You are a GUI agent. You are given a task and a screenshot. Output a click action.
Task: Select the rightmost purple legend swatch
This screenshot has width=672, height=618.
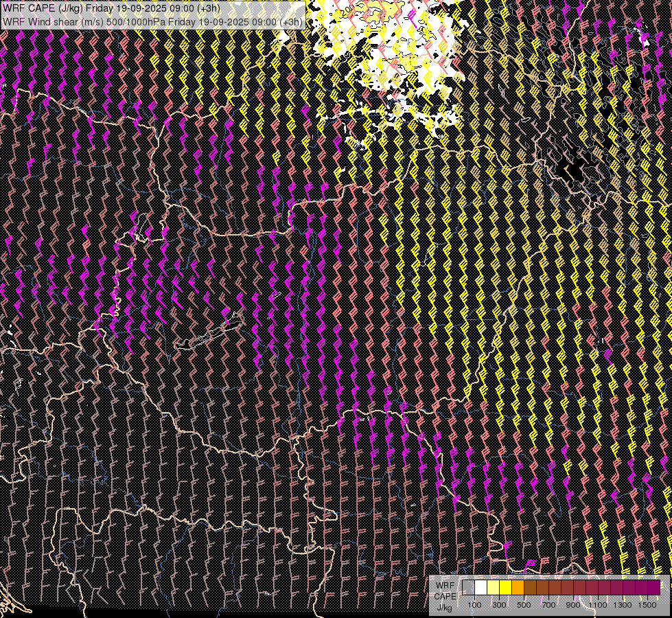coord(653,588)
